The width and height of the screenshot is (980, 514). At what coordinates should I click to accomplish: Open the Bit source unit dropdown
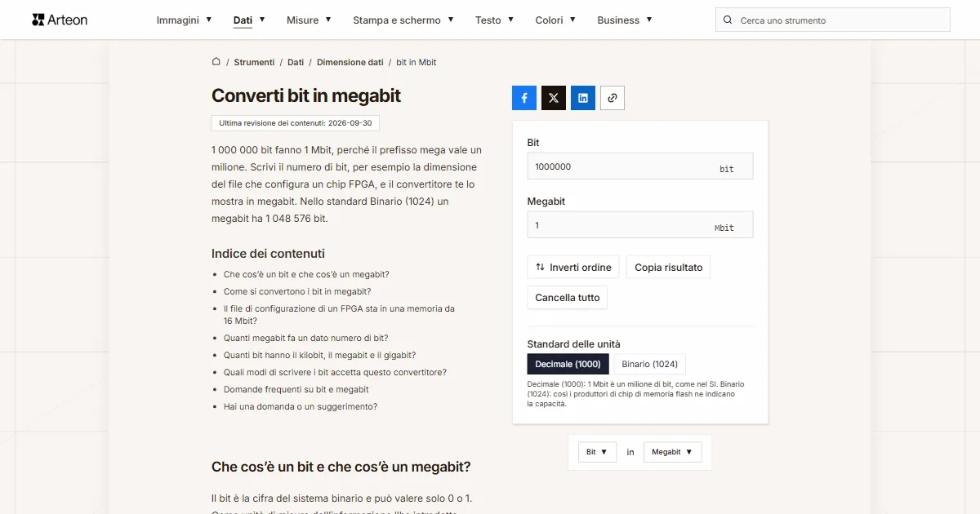(598, 452)
